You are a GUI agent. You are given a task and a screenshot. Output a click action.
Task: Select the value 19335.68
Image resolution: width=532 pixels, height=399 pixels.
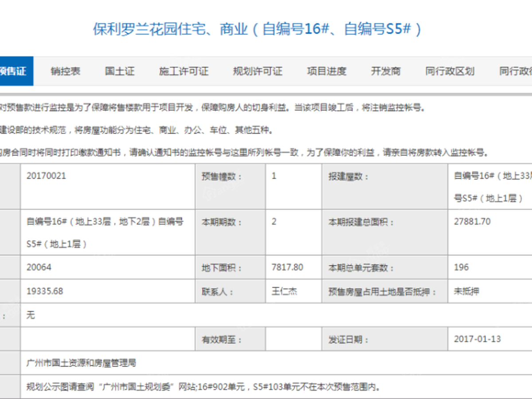[45, 291]
